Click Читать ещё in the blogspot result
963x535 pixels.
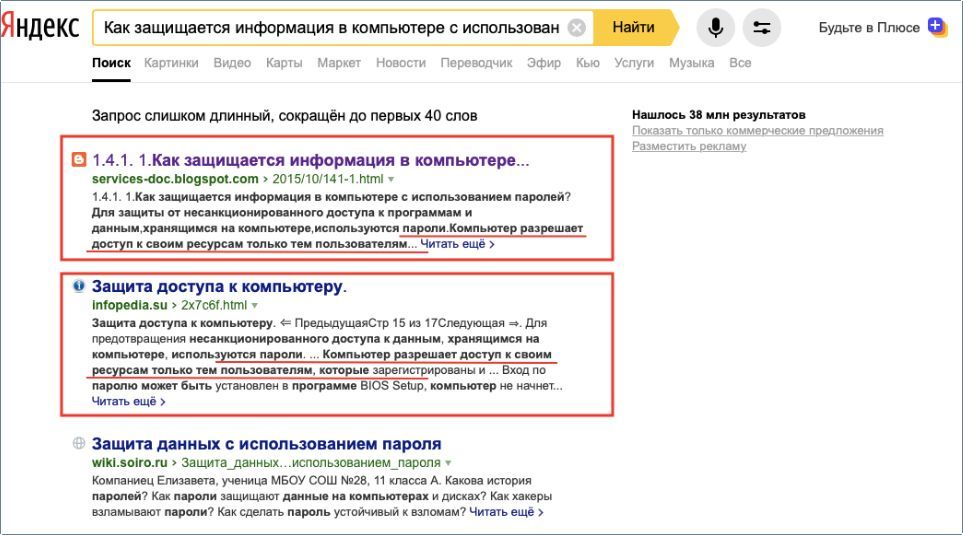click(457, 244)
